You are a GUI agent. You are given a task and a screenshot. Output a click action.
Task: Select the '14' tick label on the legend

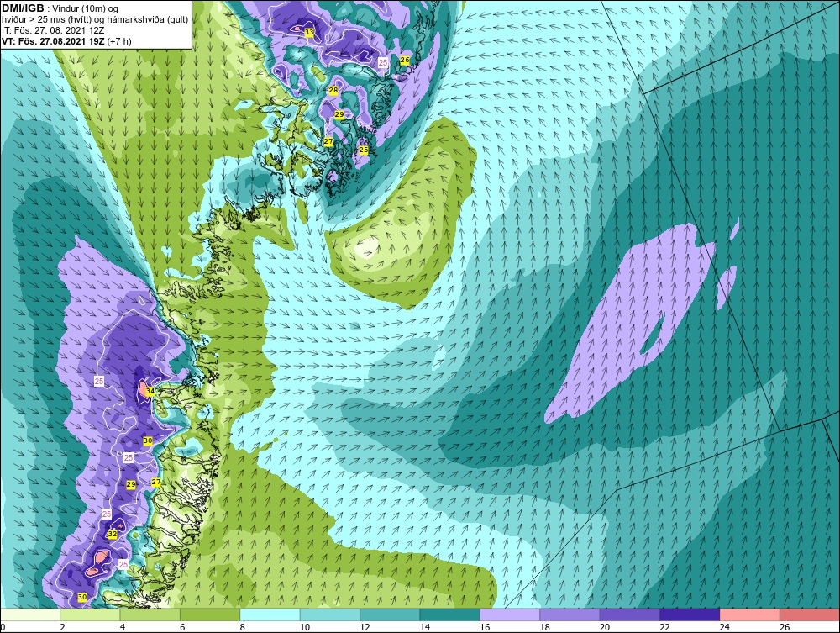[425, 628]
